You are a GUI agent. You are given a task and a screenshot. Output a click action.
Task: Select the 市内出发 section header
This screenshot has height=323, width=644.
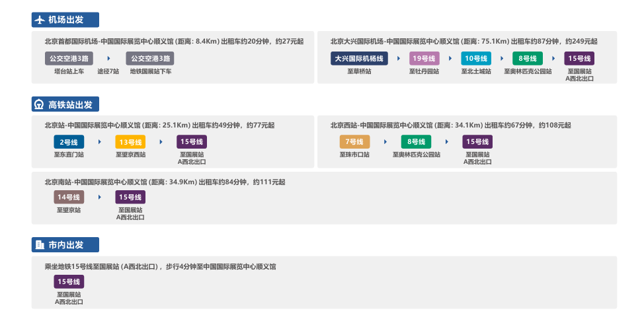click(x=65, y=245)
